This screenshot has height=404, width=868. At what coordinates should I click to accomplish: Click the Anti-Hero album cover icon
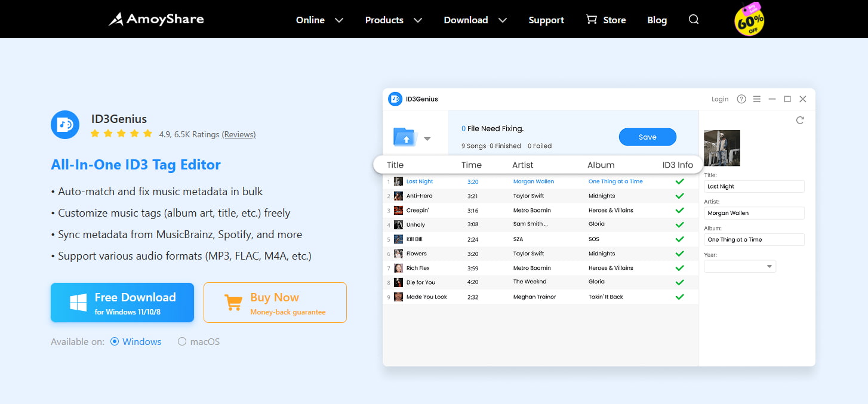[x=398, y=196]
